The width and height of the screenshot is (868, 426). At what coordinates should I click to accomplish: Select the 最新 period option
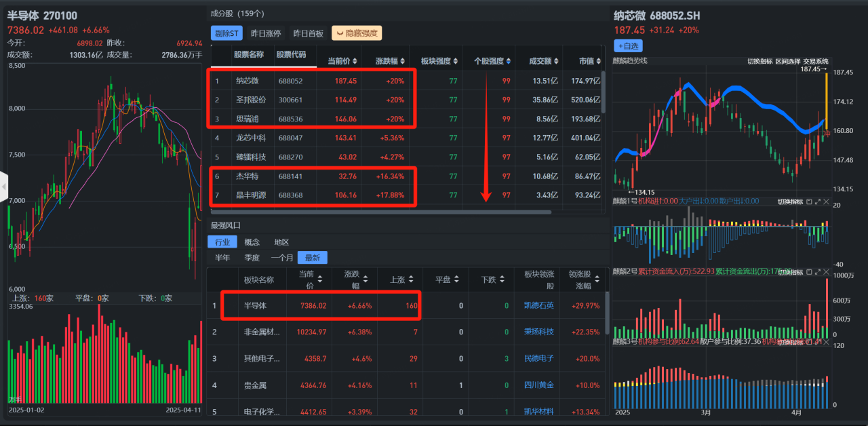[313, 258]
